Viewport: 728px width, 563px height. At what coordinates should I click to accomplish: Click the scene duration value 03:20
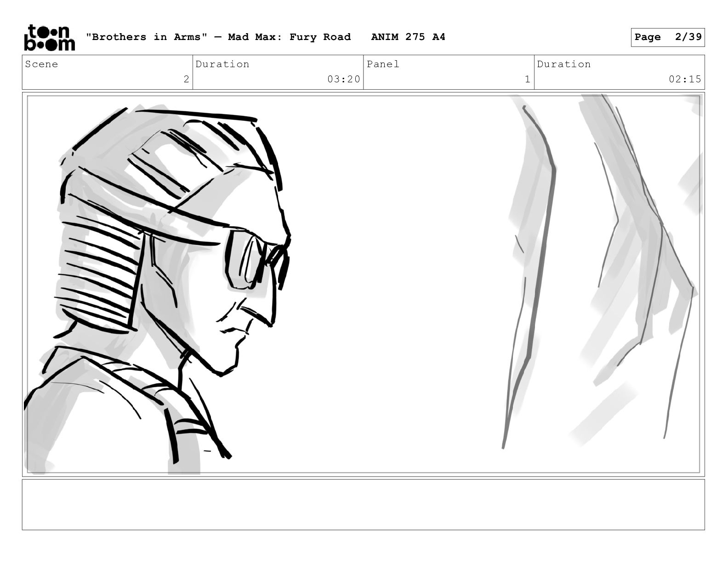[x=344, y=79]
